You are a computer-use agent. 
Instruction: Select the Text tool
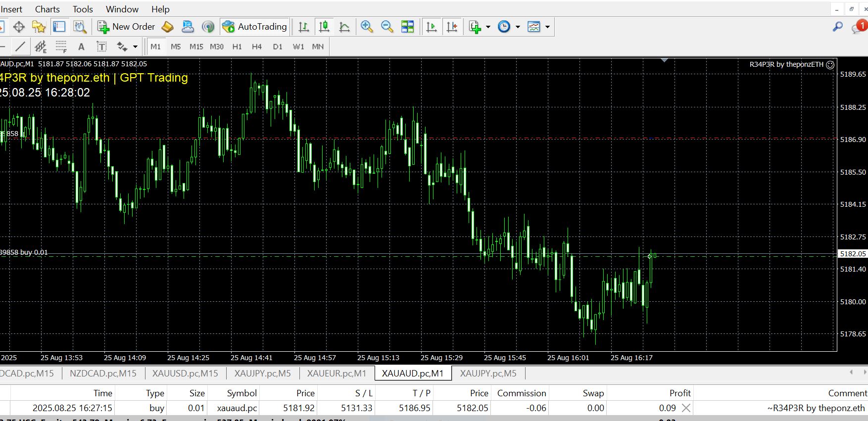[81, 47]
